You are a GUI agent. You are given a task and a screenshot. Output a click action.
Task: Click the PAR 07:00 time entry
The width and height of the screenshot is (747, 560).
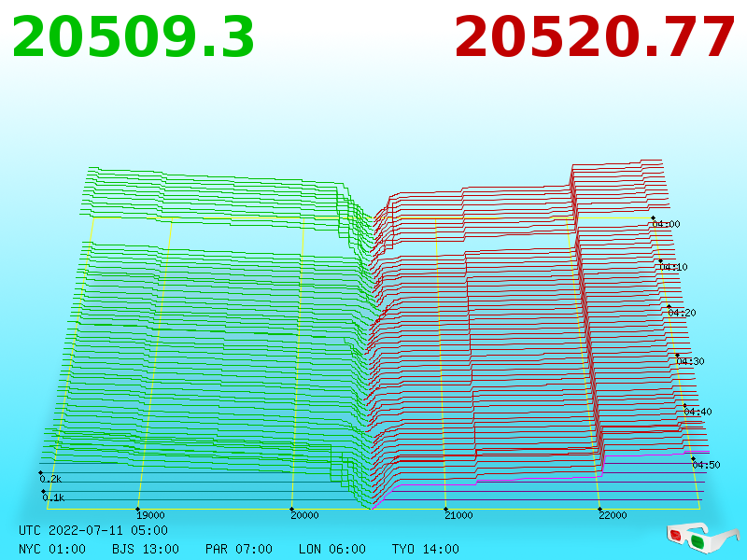(x=239, y=549)
